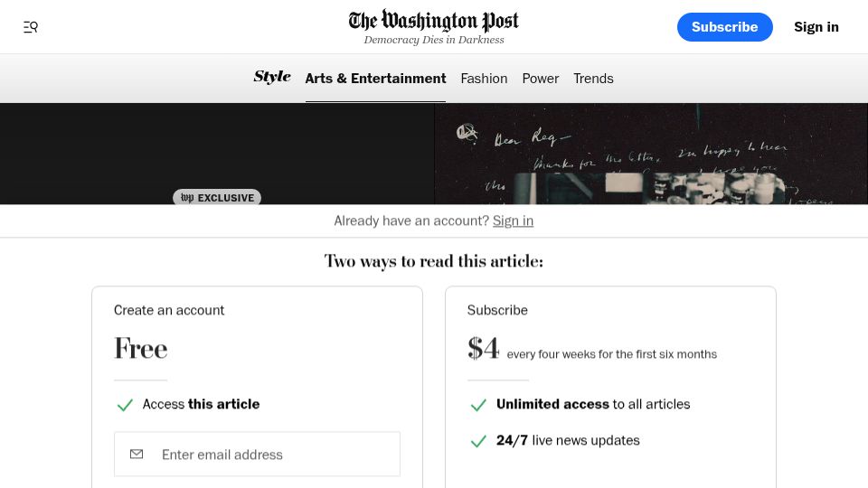Click the WP Exclusive badge
The width and height of the screenshot is (868, 488).
[217, 198]
